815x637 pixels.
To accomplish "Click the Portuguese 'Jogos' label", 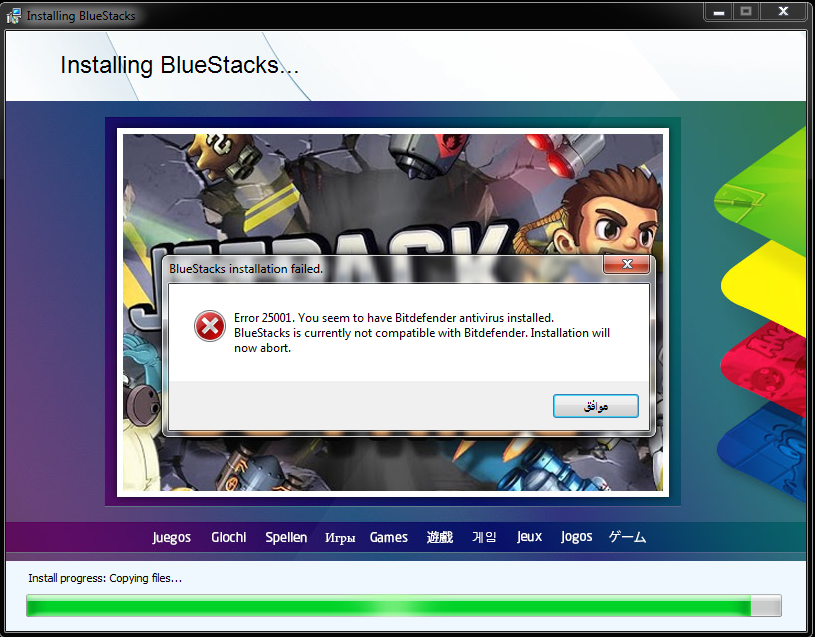I will 576,537.
